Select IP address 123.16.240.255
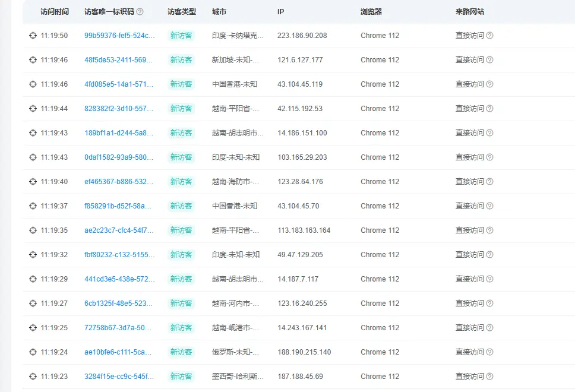Viewport: 575px width, 392px height. coord(302,304)
